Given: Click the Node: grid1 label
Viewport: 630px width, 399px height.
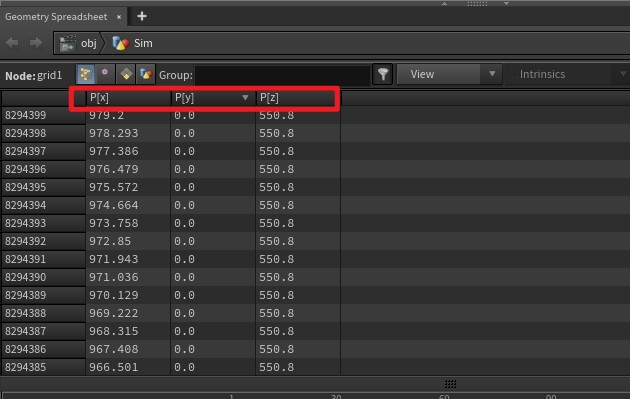Looking at the screenshot, I should pos(34,75).
